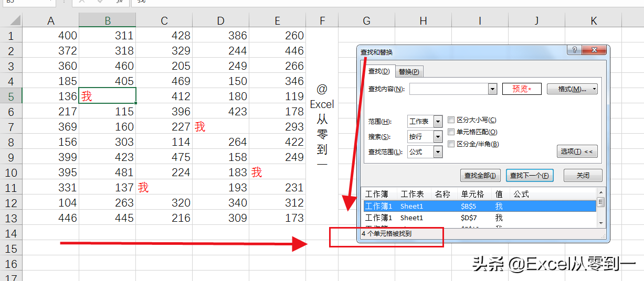Click cell E7 containing 293

pyautogui.click(x=278, y=127)
